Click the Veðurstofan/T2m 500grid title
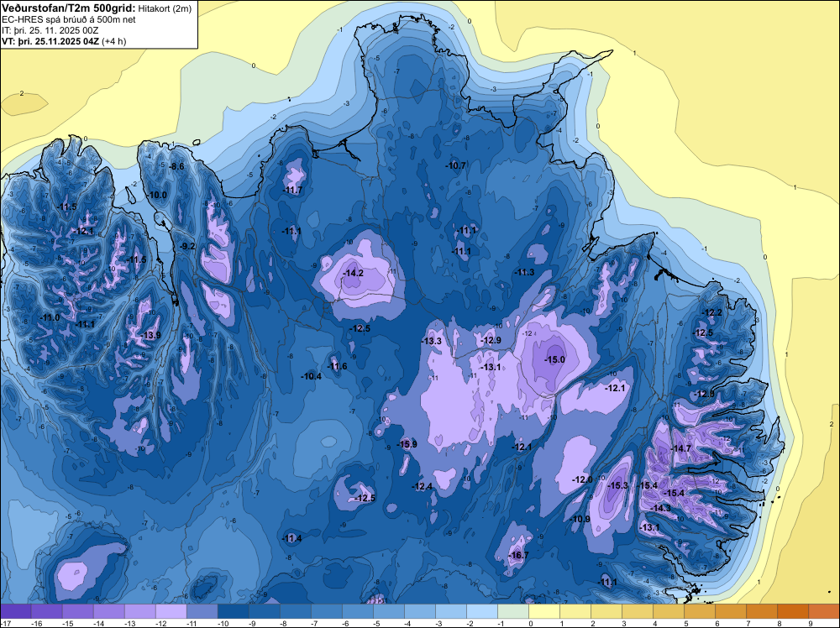The image size is (840, 628). point(69,8)
